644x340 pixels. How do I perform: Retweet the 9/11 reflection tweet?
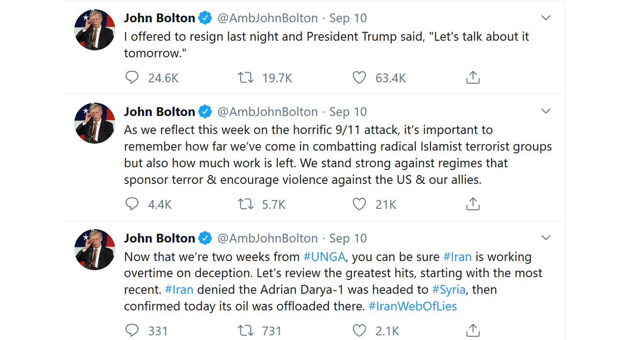point(246,204)
